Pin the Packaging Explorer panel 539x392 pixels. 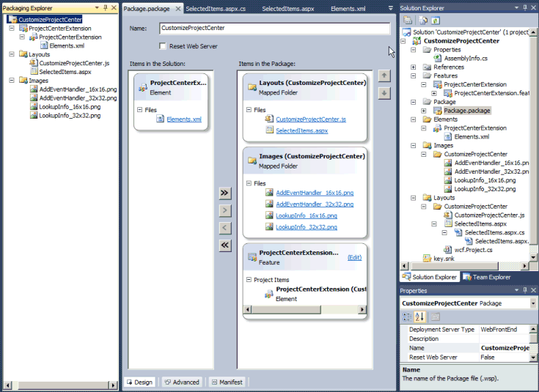[106, 7]
